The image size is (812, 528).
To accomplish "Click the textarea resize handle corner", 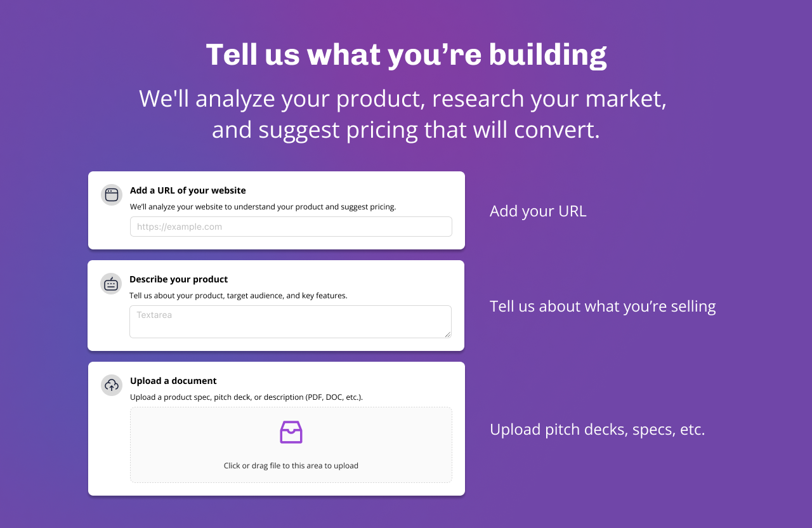I will pos(447,334).
